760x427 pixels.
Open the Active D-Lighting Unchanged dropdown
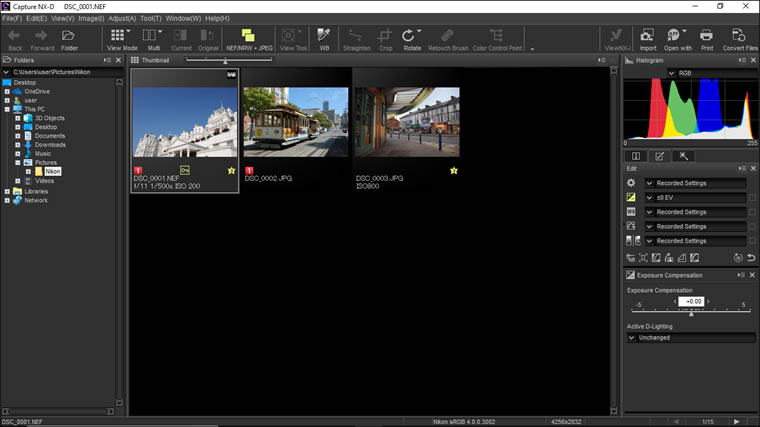[x=691, y=337]
